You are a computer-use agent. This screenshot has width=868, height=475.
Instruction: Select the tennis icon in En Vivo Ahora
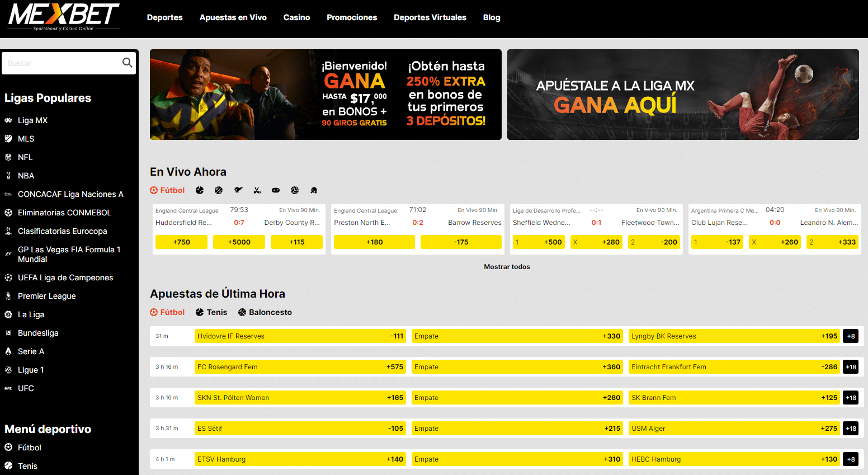(x=200, y=190)
